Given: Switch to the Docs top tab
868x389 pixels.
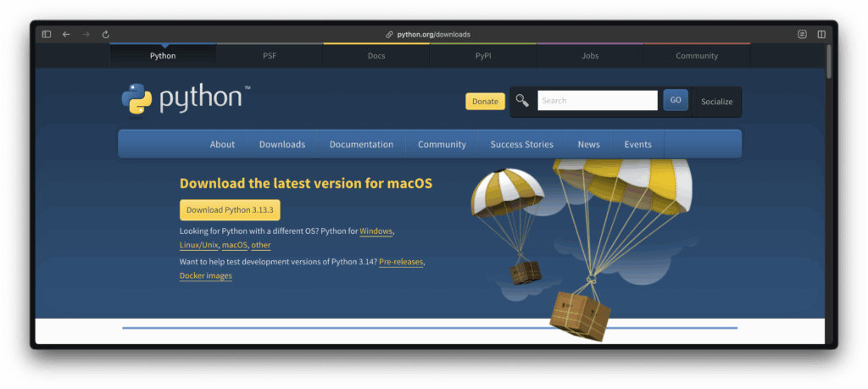Looking at the screenshot, I should [376, 56].
